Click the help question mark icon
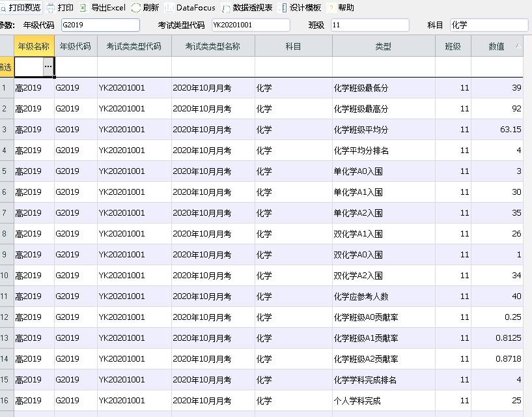 [x=331, y=8]
